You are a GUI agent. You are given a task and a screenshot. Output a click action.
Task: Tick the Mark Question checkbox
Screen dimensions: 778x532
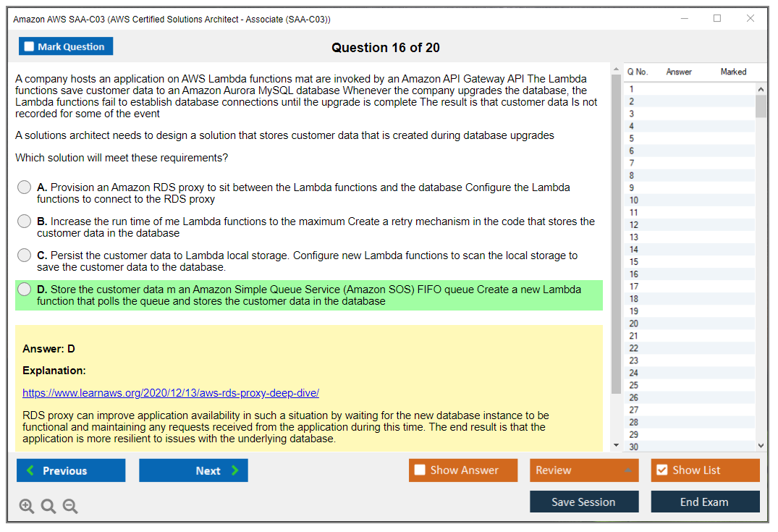coord(30,47)
